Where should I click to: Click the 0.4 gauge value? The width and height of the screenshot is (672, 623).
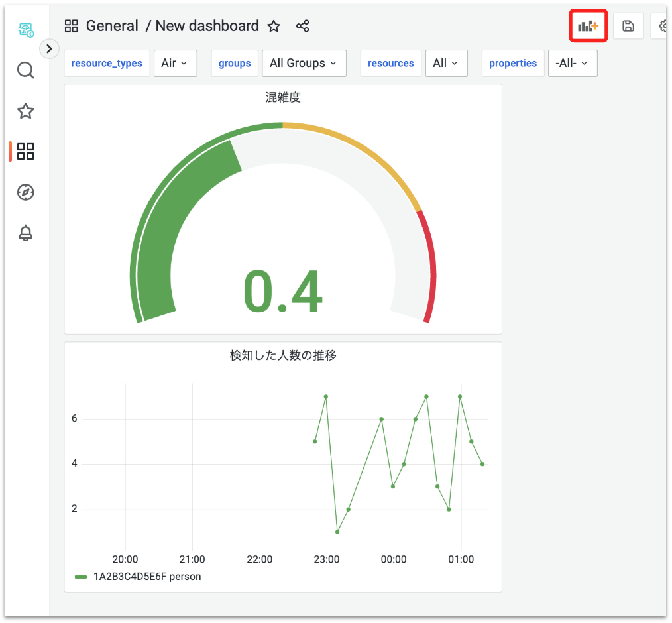click(283, 292)
